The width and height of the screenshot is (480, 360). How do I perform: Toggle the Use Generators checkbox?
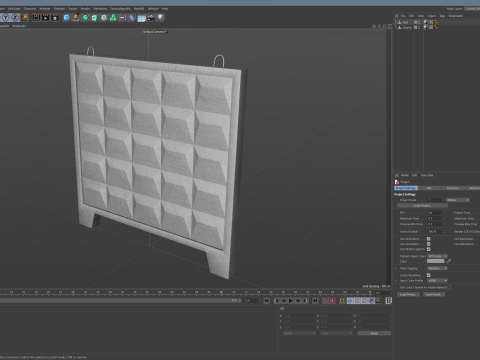click(x=429, y=244)
